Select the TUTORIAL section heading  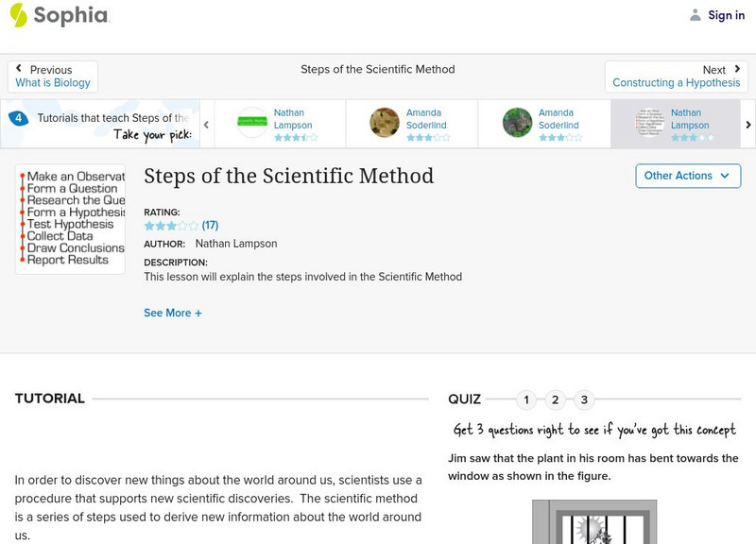(47, 399)
